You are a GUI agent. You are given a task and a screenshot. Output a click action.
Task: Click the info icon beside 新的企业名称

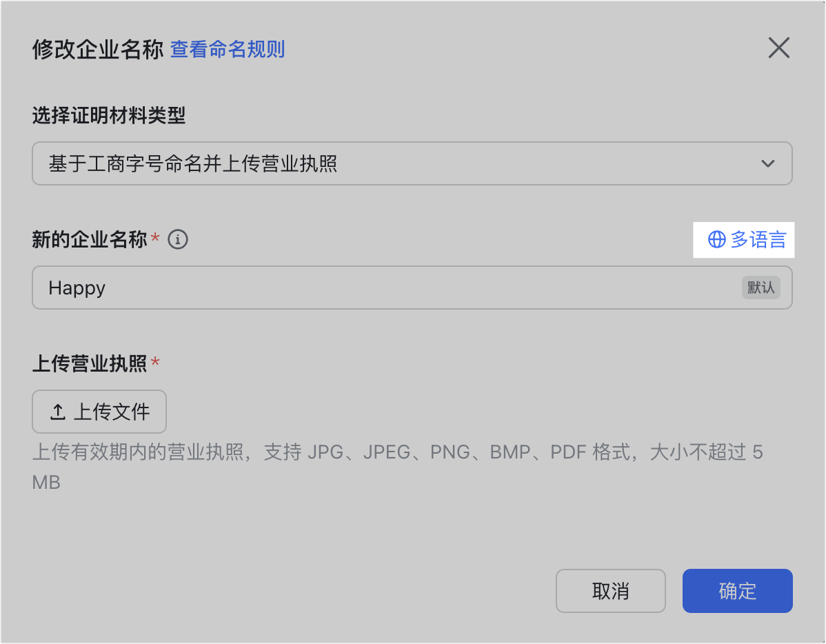point(177,239)
